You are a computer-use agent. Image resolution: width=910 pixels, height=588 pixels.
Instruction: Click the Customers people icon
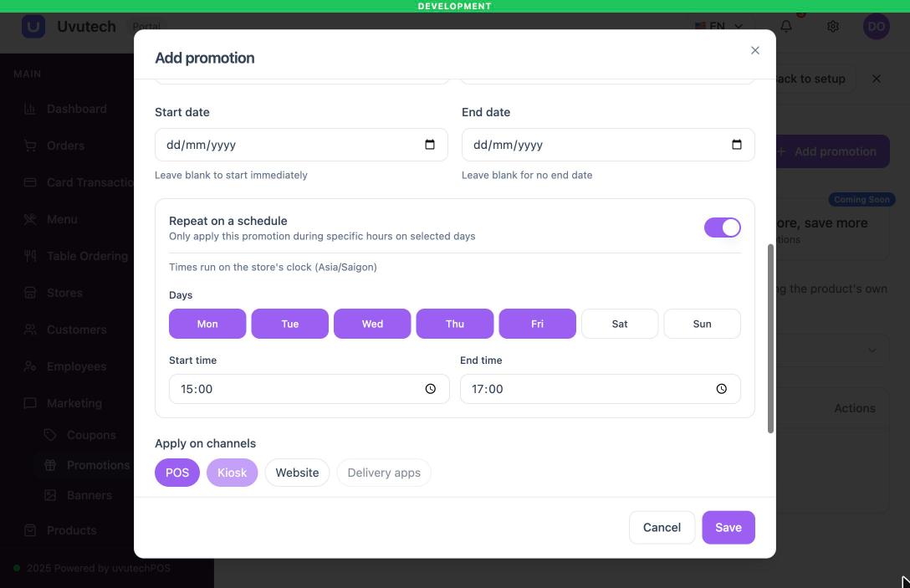coord(30,330)
